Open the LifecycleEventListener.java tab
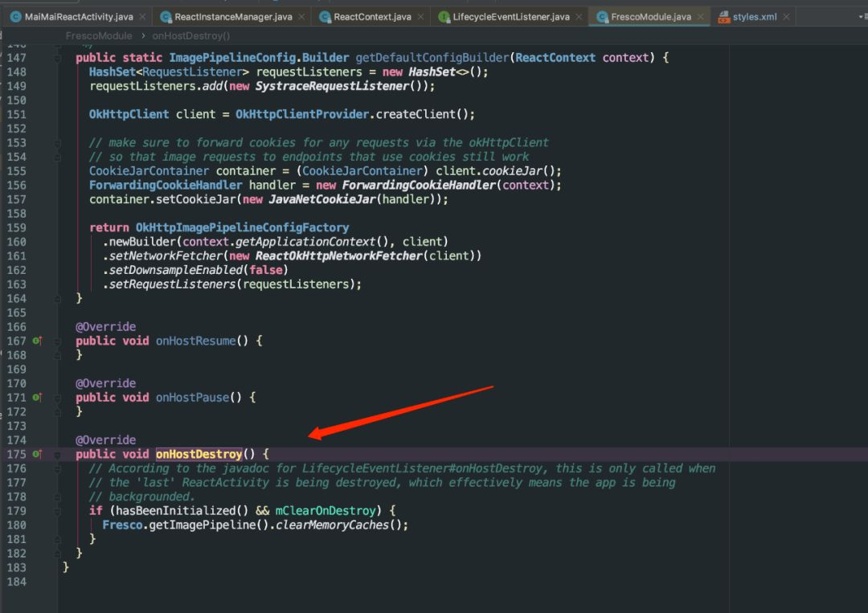This screenshot has width=868, height=613. 510,17
